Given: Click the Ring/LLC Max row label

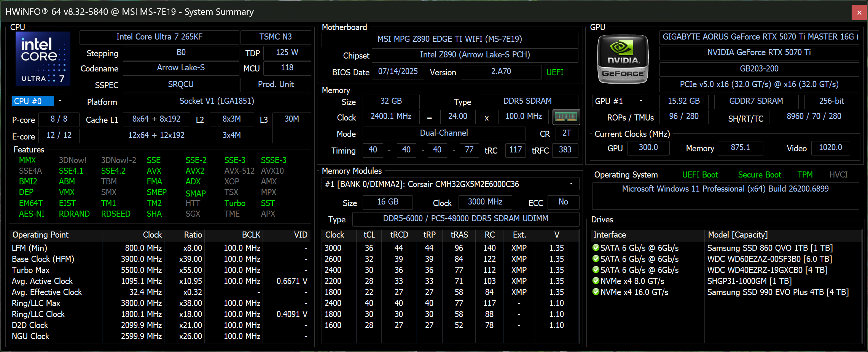Looking at the screenshot, I should tap(36, 303).
